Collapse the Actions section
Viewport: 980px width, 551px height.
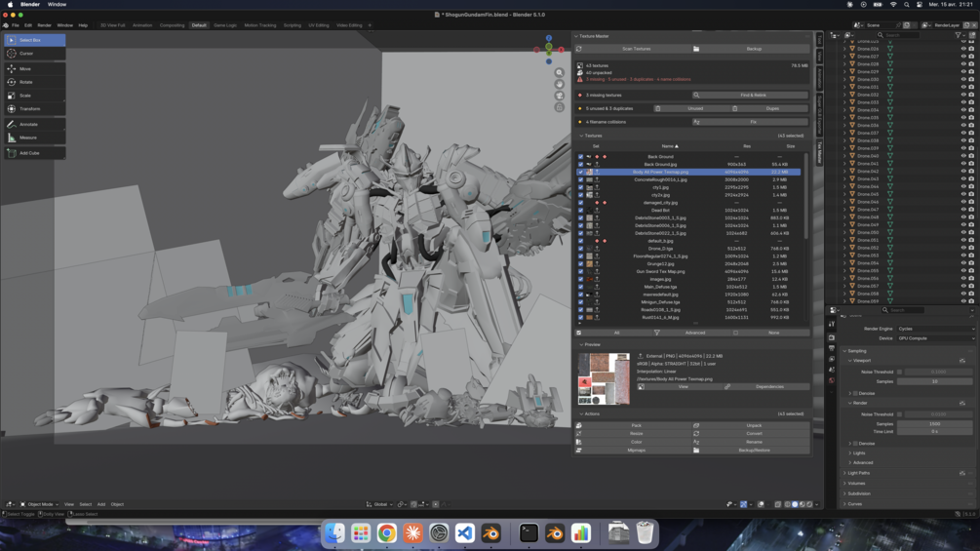[x=589, y=413]
